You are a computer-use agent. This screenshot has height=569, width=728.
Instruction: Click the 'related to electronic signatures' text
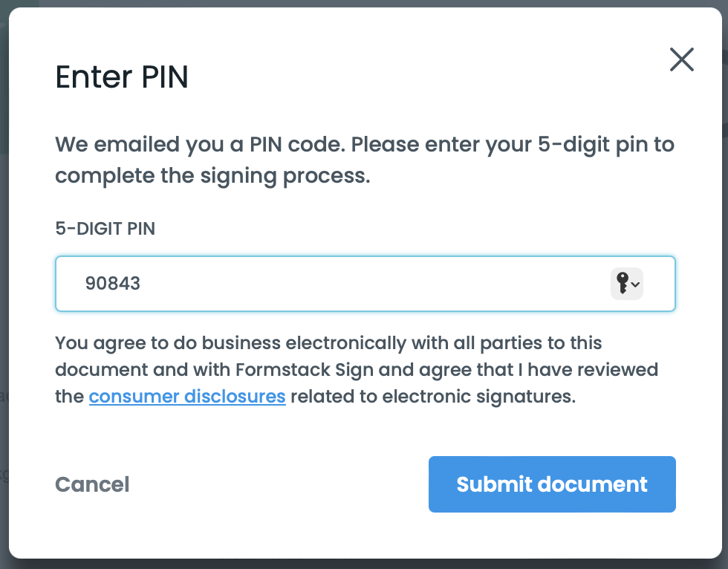432,396
